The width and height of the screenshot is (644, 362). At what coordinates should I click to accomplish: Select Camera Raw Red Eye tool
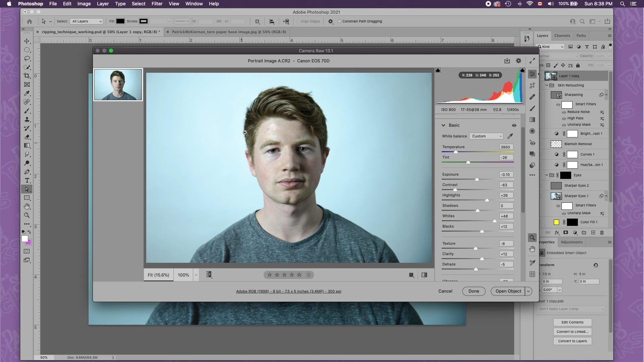[x=532, y=142]
